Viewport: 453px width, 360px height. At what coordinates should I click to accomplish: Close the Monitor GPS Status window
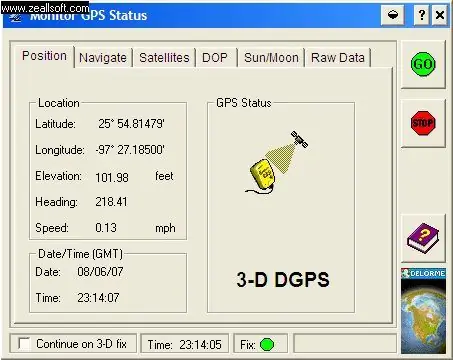(440, 15)
